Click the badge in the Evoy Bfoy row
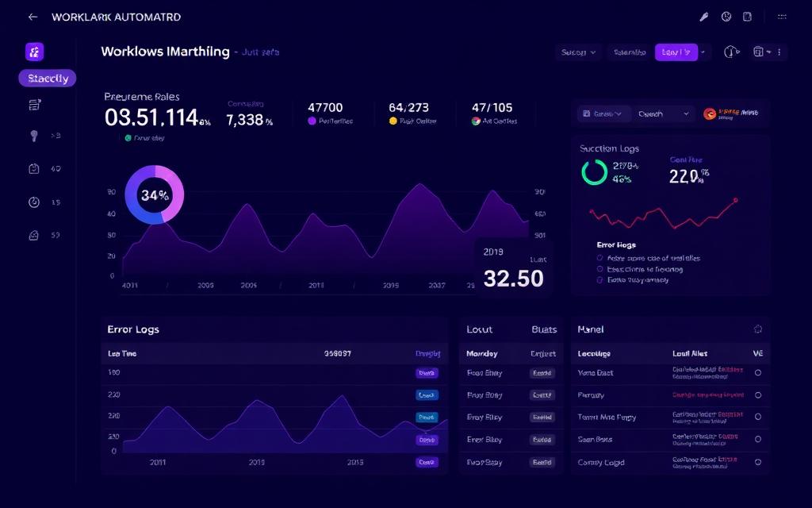The width and height of the screenshot is (812, 508). (542, 418)
